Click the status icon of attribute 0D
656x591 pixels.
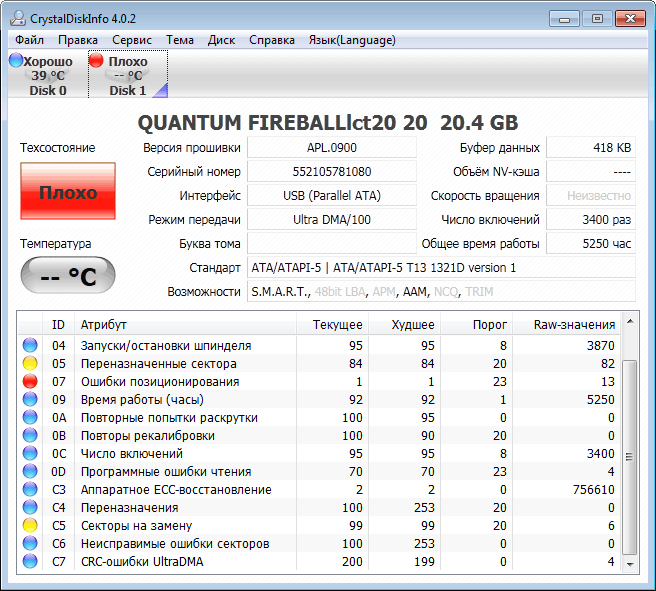[x=30, y=471]
